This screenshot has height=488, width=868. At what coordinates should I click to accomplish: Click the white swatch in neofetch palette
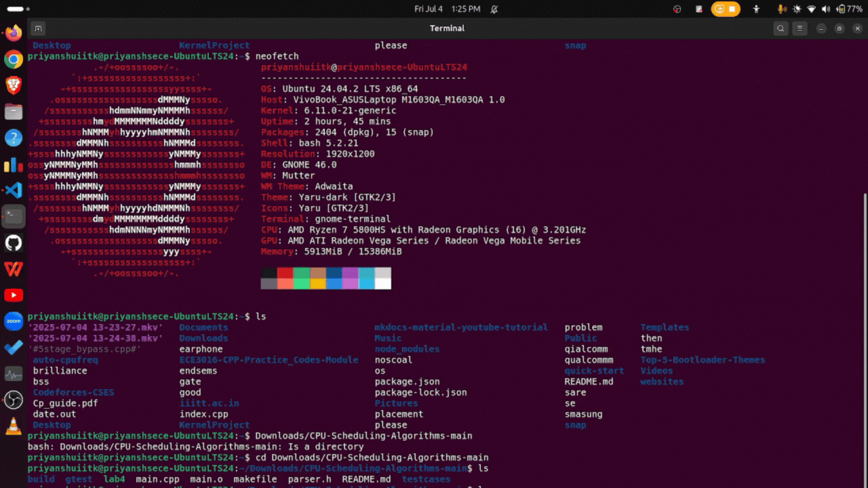pyautogui.click(x=383, y=283)
